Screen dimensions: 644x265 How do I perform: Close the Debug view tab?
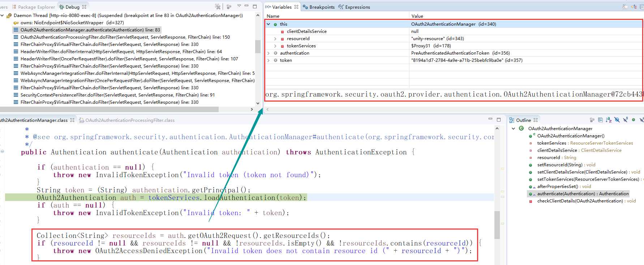point(84,7)
